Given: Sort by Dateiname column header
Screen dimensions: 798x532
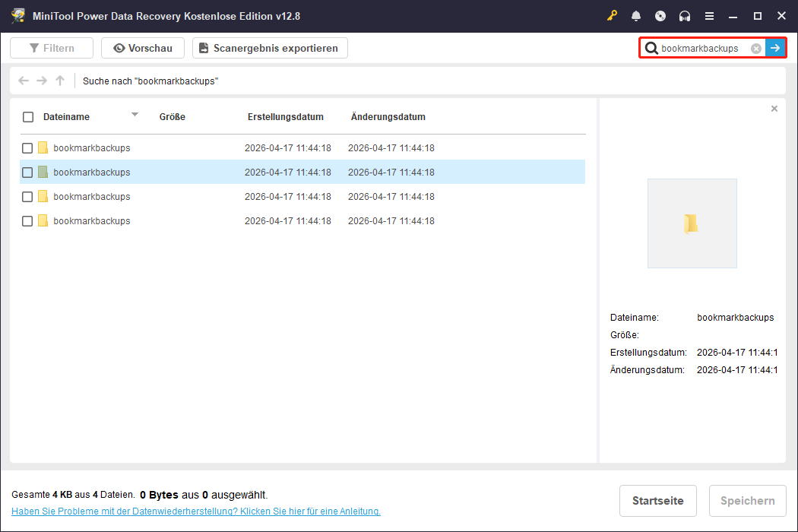Looking at the screenshot, I should [66, 116].
